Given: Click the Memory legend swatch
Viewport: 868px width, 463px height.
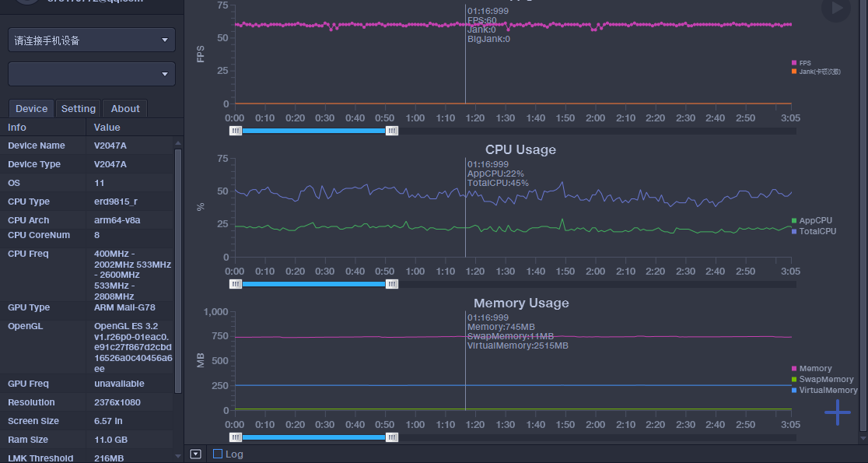Looking at the screenshot, I should point(794,369).
